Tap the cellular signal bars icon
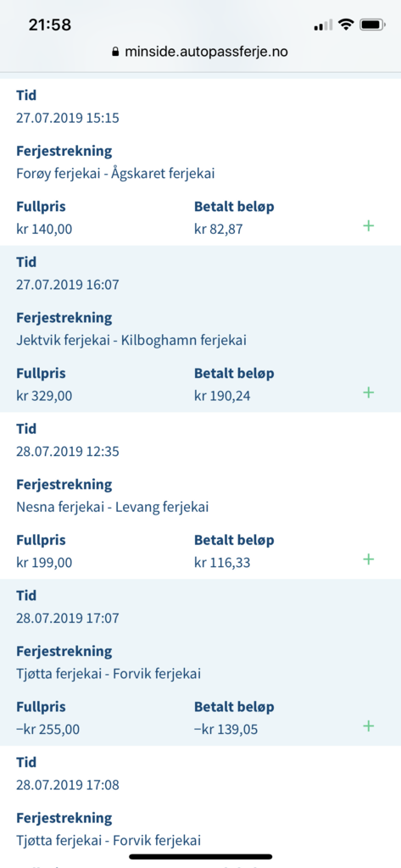This screenshot has height=868, width=401. (x=323, y=25)
